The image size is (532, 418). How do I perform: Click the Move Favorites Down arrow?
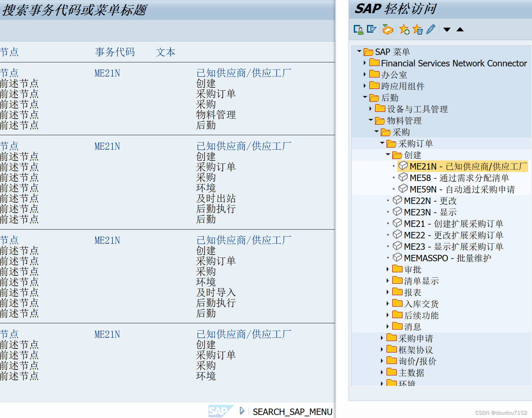[447, 30]
